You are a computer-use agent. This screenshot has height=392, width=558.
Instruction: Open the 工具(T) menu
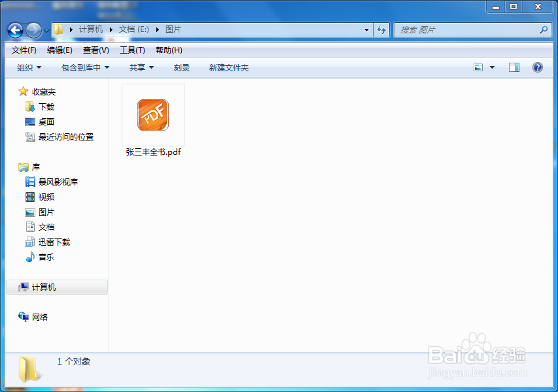tap(132, 50)
